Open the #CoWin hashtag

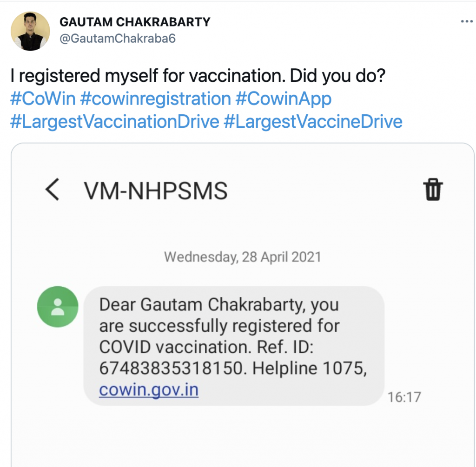click(x=42, y=99)
